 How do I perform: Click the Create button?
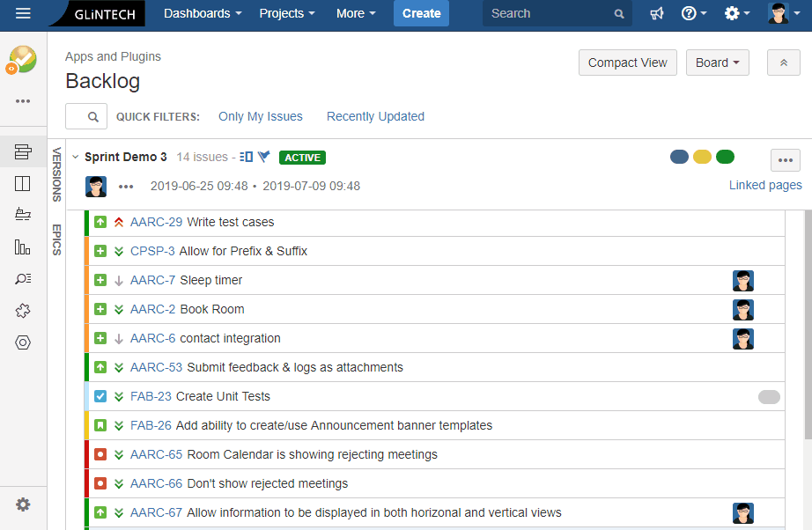pyautogui.click(x=421, y=13)
